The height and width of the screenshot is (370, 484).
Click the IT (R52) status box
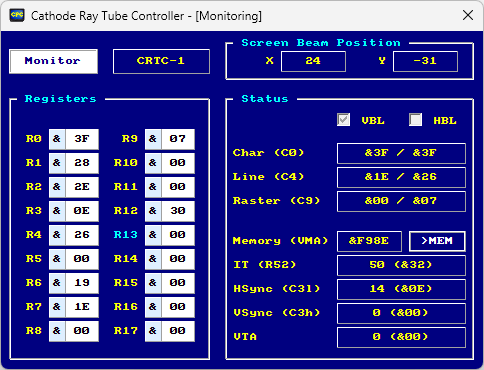pos(401,265)
